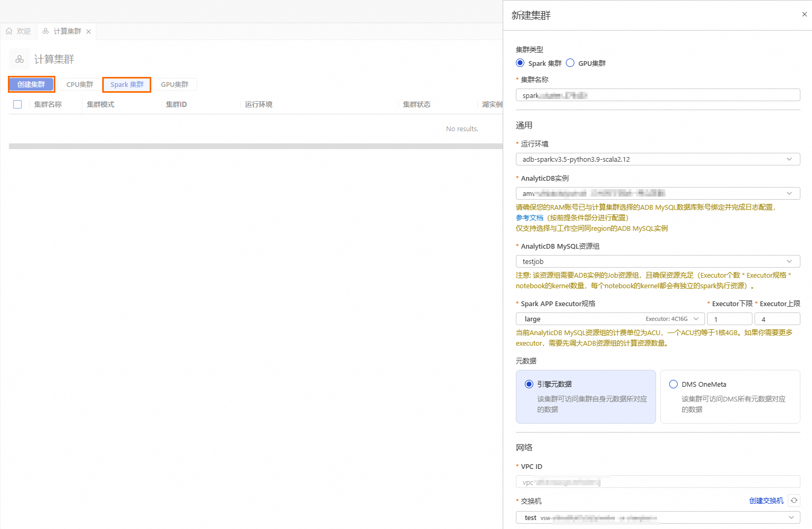The height and width of the screenshot is (529, 812).
Task: Select the Spark 集群 radio button
Action: [520, 63]
